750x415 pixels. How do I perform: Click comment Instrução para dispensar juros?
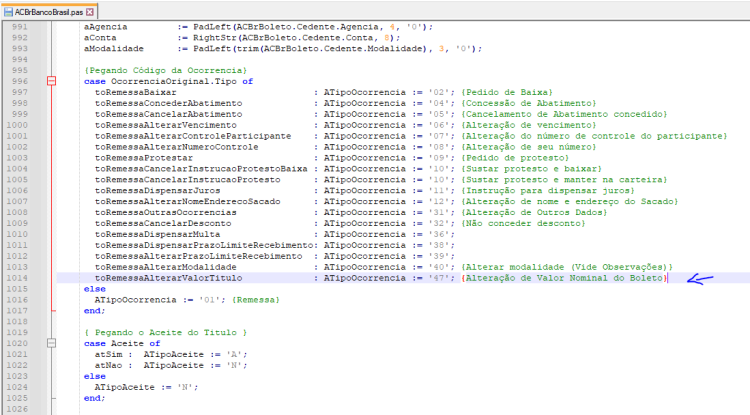coord(548,191)
